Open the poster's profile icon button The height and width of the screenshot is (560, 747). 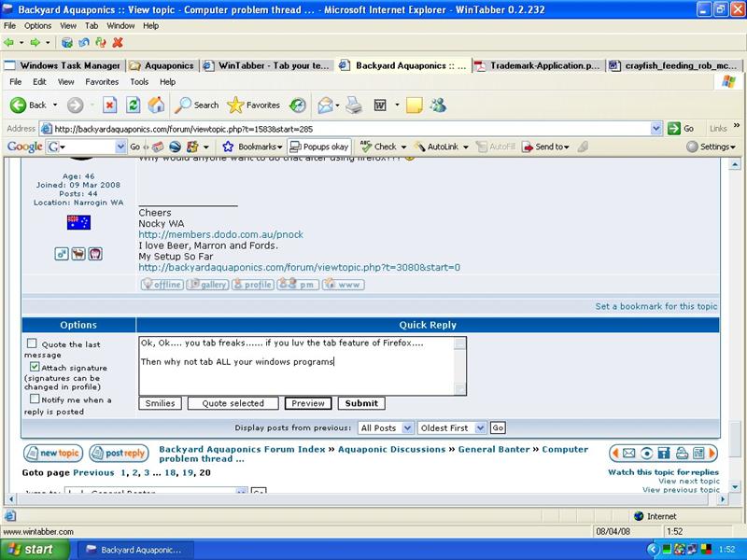255,285
